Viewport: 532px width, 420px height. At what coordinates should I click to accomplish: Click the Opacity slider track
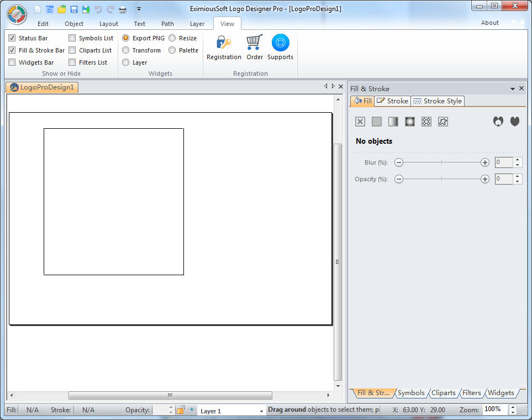point(442,179)
